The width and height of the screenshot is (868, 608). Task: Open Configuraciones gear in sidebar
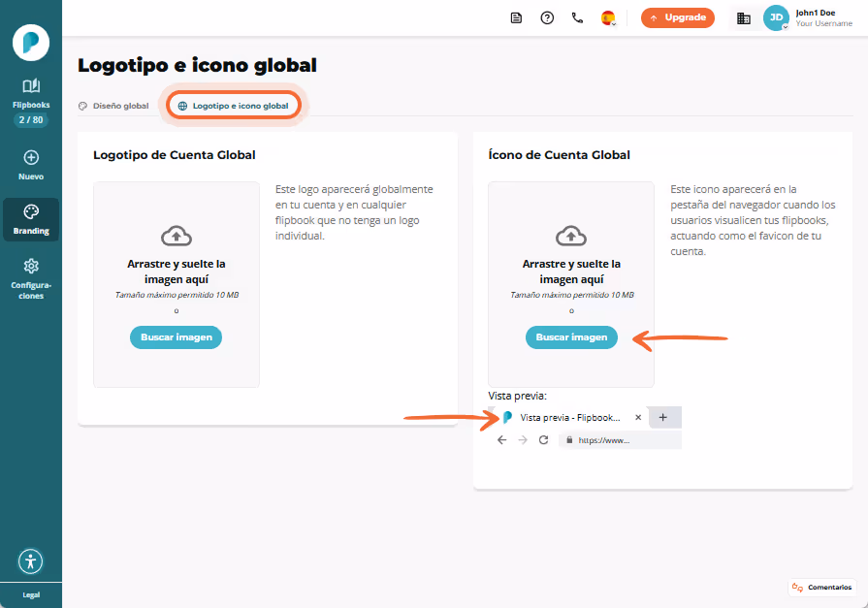[x=31, y=267]
